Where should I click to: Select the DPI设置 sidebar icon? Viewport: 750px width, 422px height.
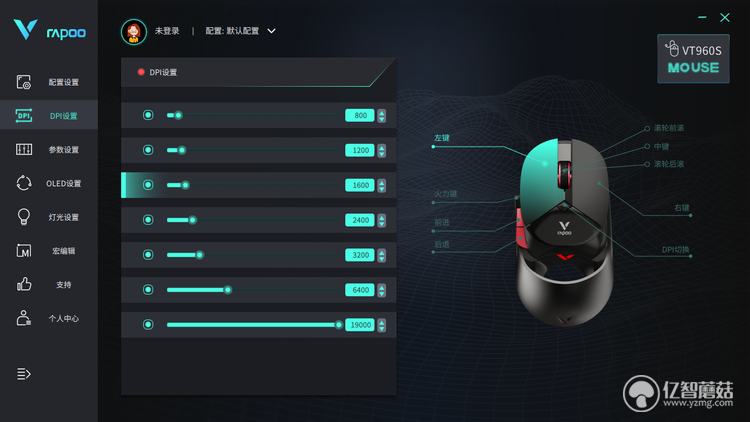(24, 115)
